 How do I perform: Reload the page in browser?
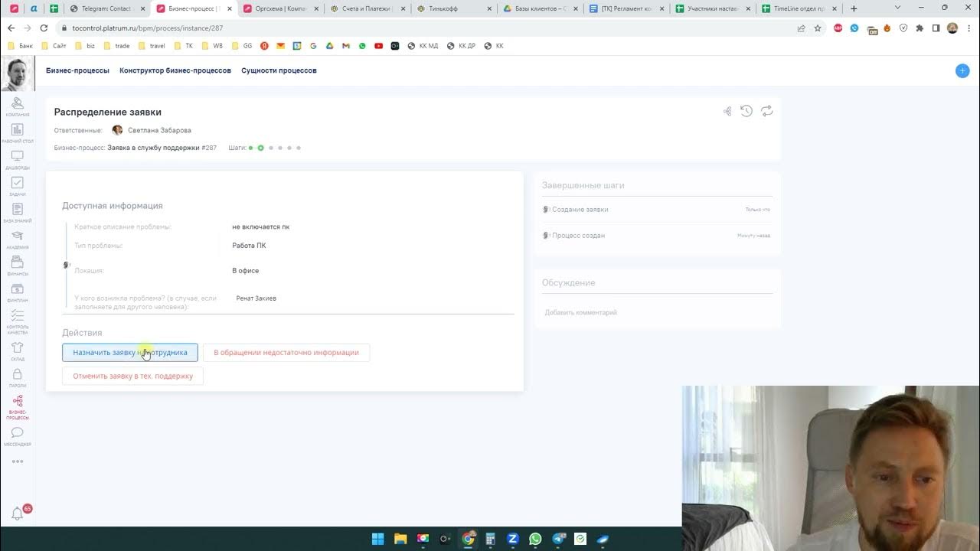coord(44,28)
